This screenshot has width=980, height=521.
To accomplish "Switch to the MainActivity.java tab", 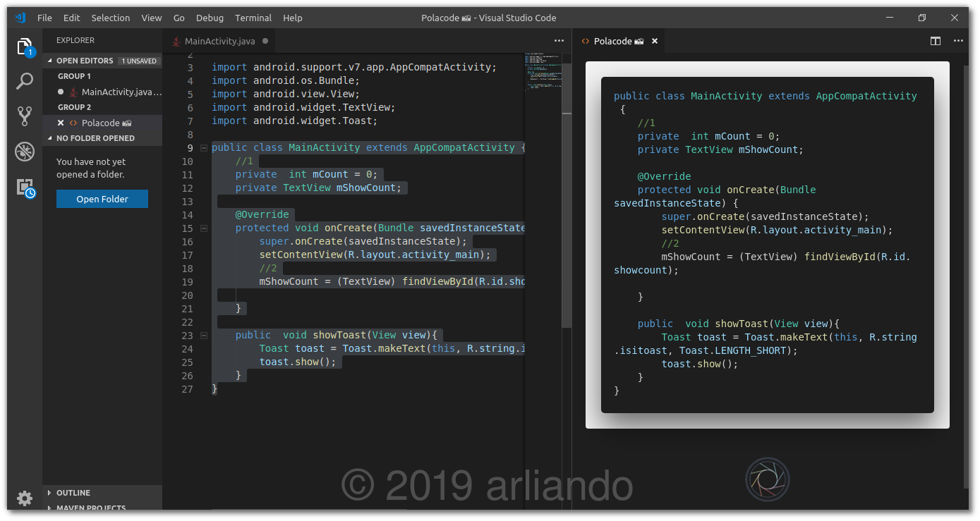I will click(219, 41).
